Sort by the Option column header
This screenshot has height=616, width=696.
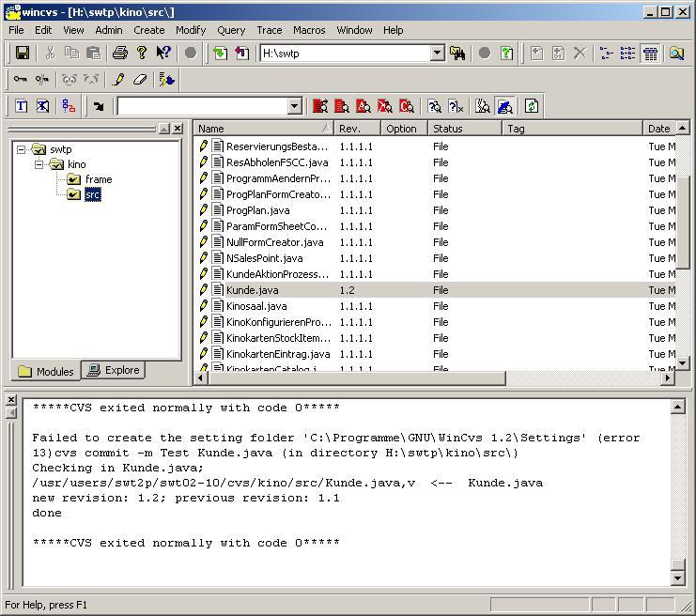(404, 129)
